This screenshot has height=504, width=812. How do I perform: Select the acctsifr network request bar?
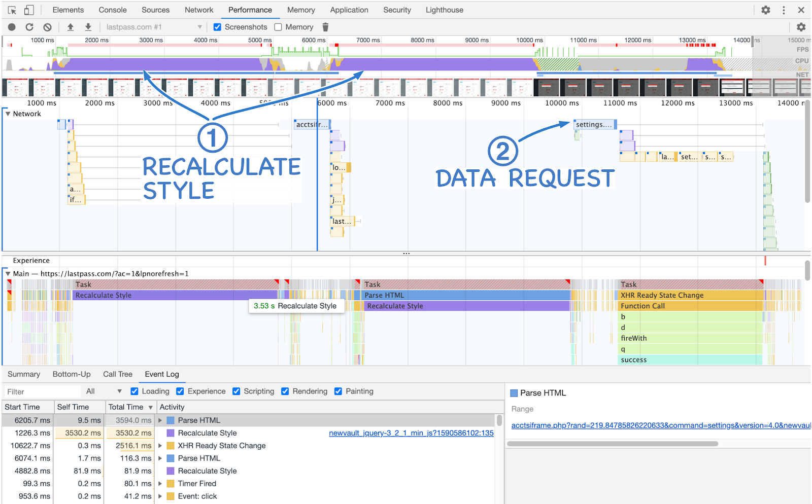[x=312, y=124]
